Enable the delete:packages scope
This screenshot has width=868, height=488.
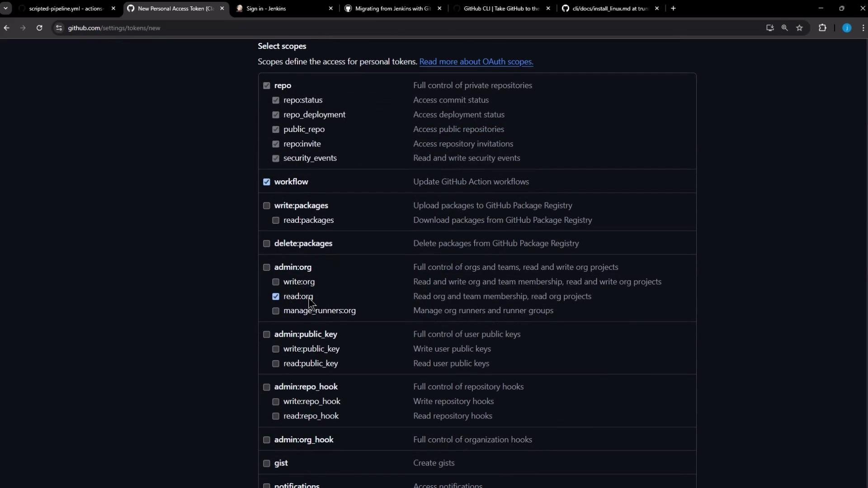coord(266,244)
